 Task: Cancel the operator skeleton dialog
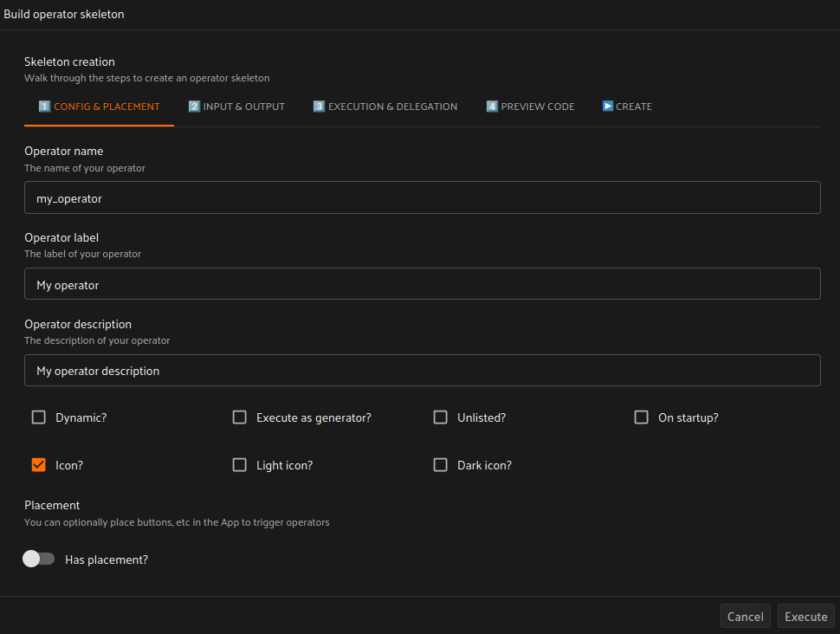pos(745,617)
